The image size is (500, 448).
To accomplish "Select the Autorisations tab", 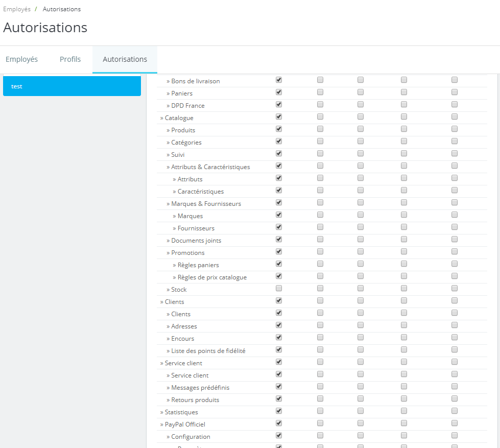I will 125,59.
